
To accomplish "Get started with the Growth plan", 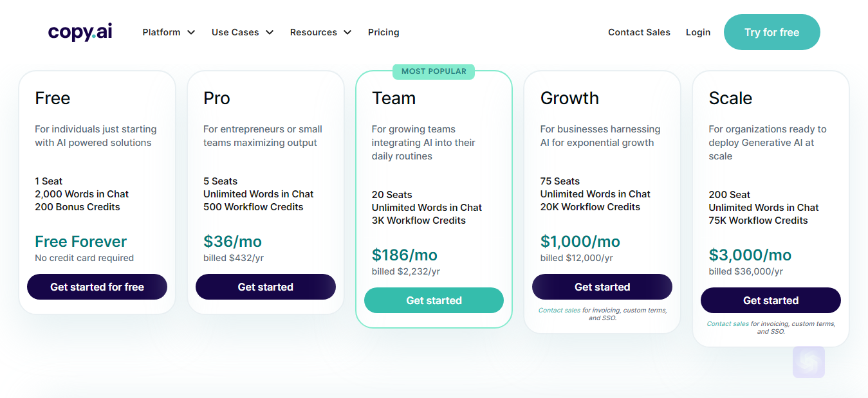I will tap(602, 287).
